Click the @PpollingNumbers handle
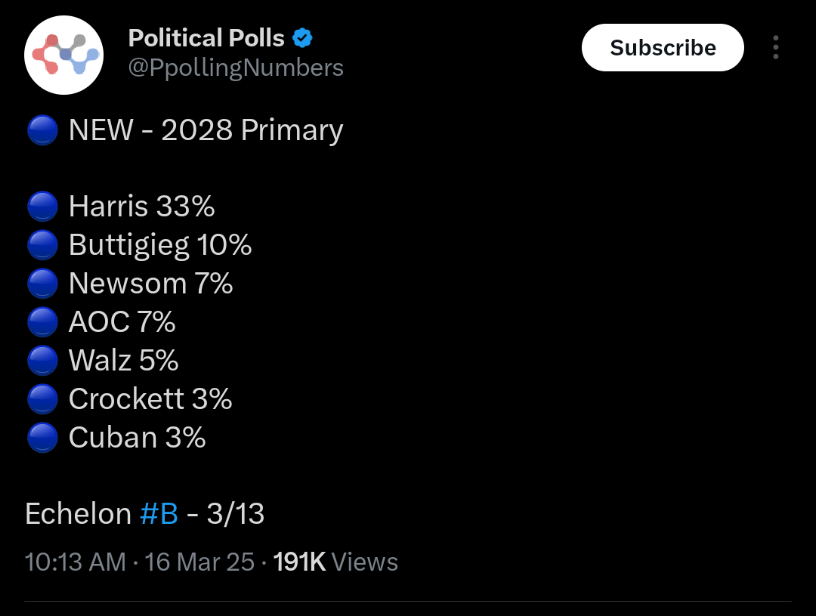The width and height of the screenshot is (816, 616). click(236, 68)
